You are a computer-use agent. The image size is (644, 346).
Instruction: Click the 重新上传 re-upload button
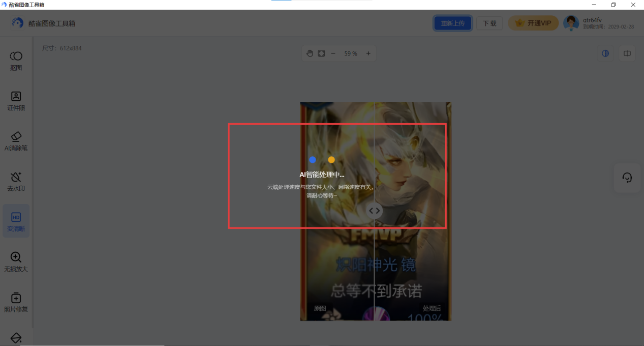click(453, 23)
